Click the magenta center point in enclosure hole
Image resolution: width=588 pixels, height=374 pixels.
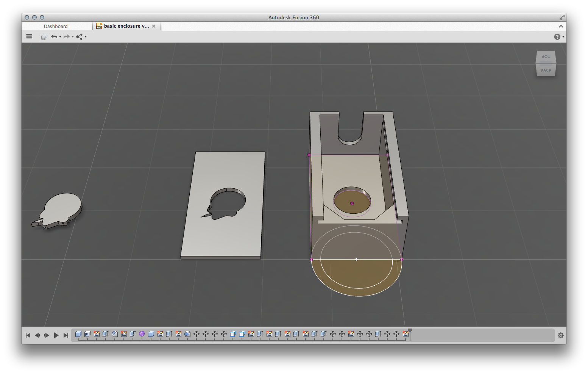(x=352, y=203)
